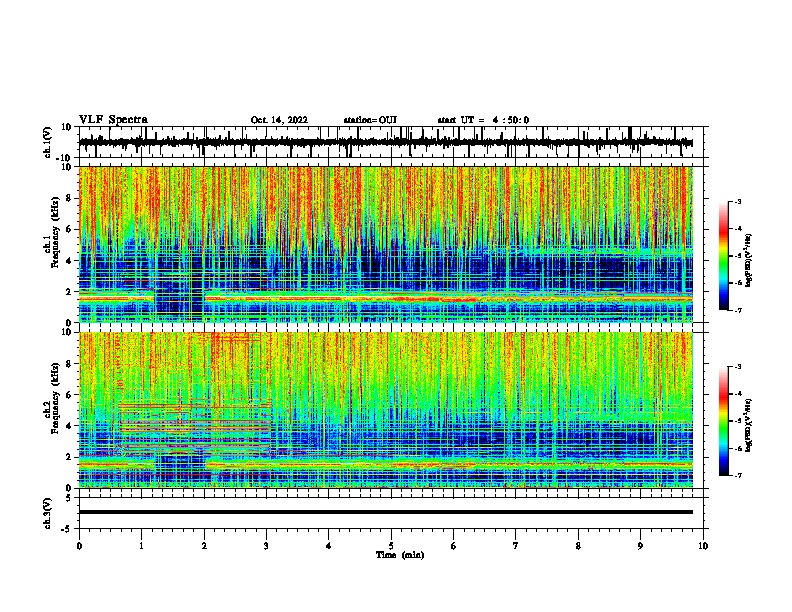792x612 pixels.
Task: Click tick label '1' on the Time axis
Action: pyautogui.click(x=141, y=546)
